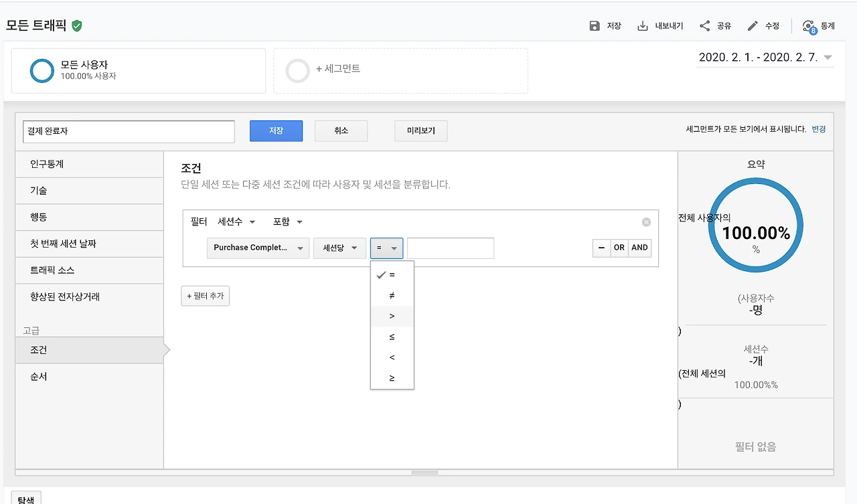Cancel segment editing with 취소
Screen dimensions: 857x504
(x=341, y=131)
